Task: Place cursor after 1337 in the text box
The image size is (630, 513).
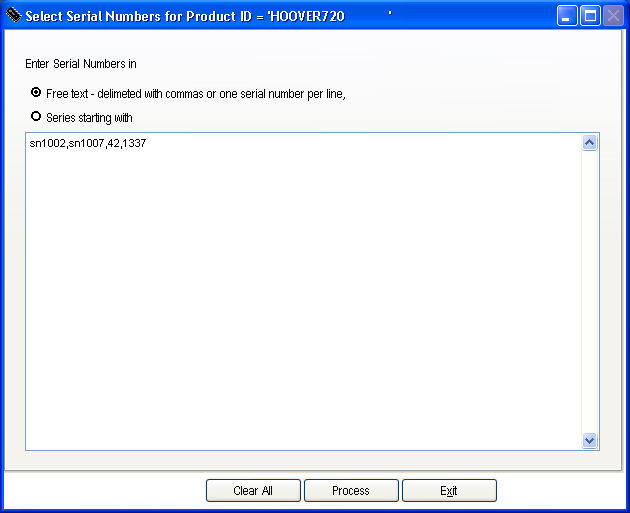Action: click(148, 144)
